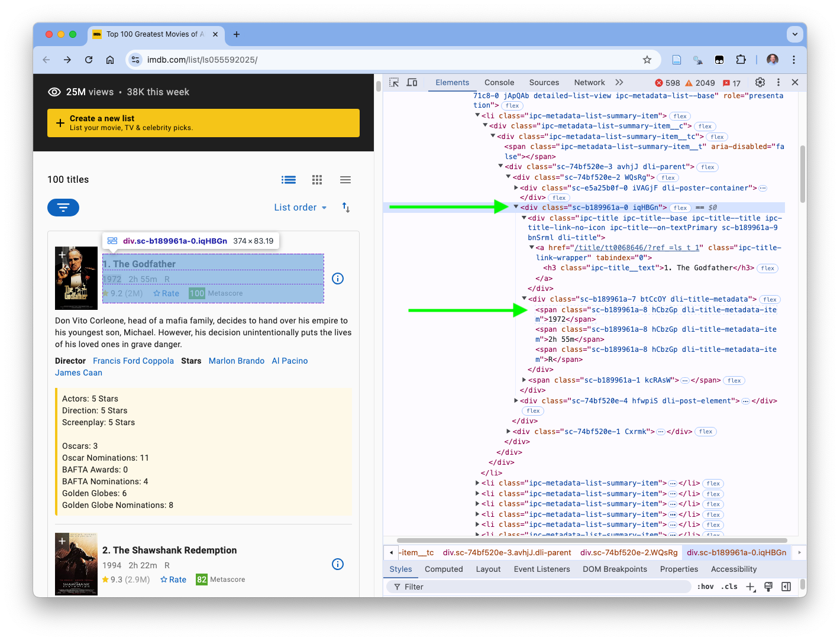Select the Sources tab
The width and height of the screenshot is (840, 641).
[544, 83]
